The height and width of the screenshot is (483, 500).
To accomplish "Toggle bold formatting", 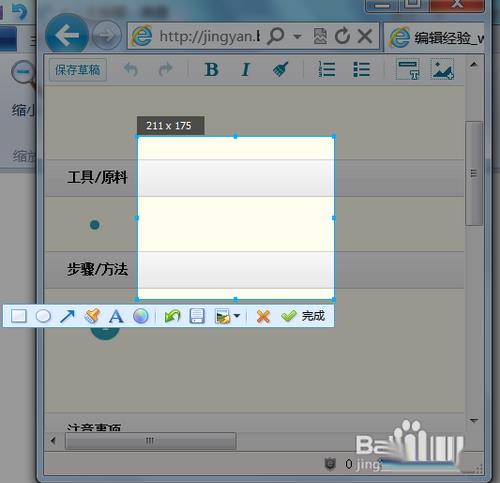I will (211, 70).
